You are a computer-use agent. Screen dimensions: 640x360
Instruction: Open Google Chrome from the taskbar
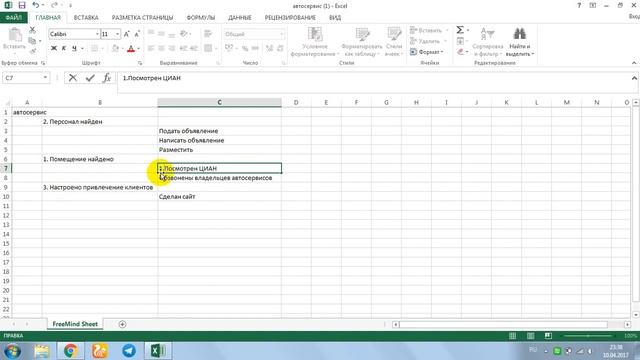click(70, 351)
